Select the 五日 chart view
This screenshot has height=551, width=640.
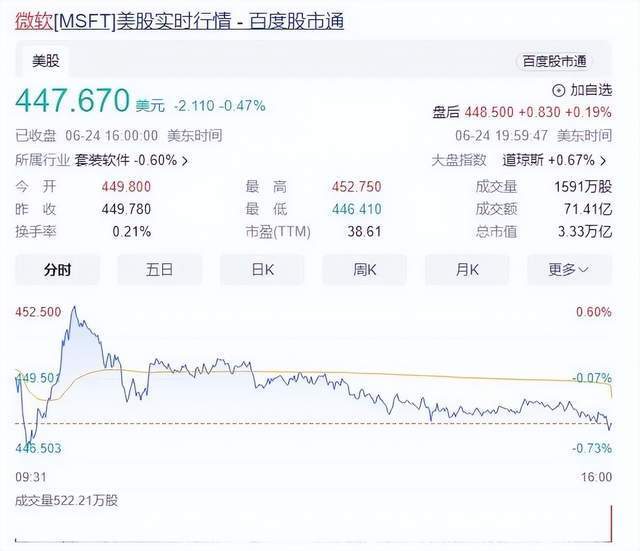coord(159,269)
